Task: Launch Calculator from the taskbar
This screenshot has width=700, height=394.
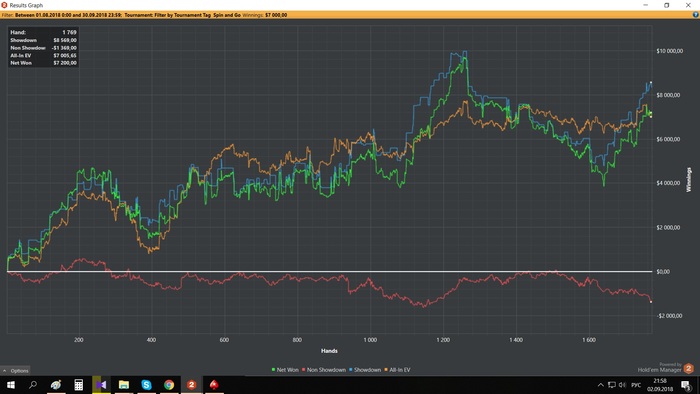Action: [79, 385]
